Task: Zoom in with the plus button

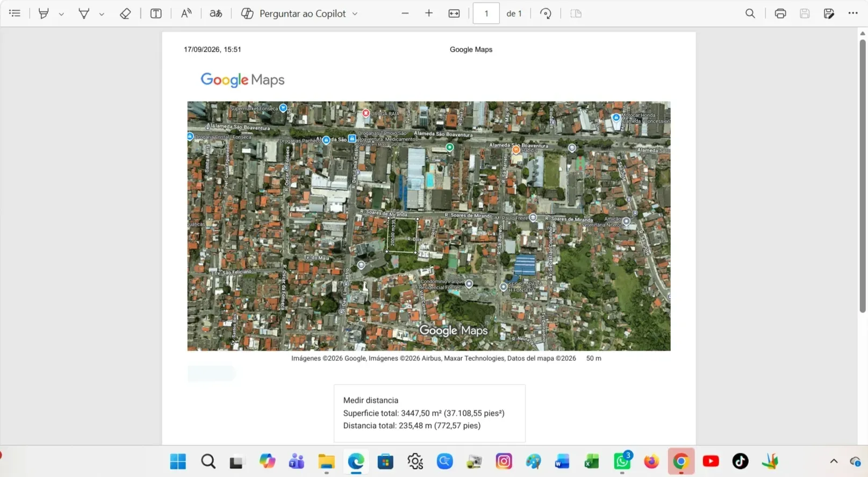Action: [429, 13]
